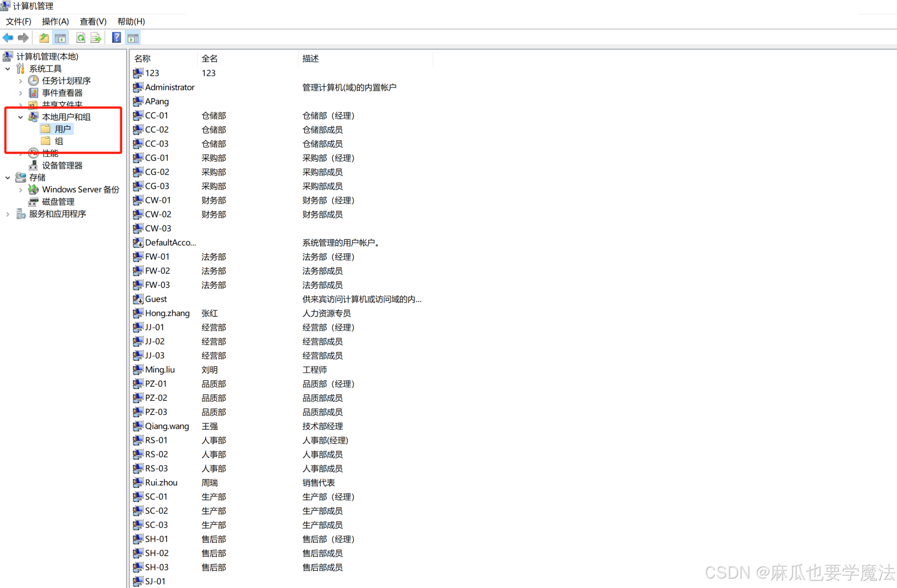Screen dimensions: 897x588
Task: Open the 操作(A) menu
Action: click(55, 22)
